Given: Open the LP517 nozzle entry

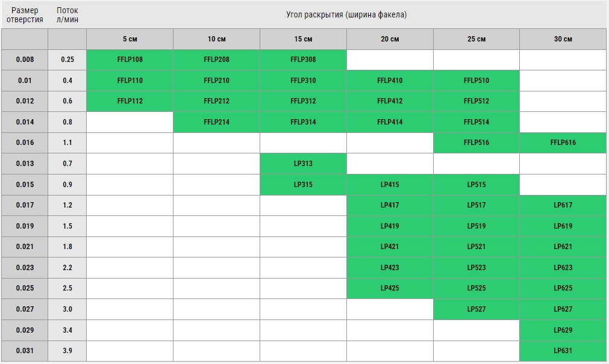Looking at the screenshot, I should [x=476, y=205].
